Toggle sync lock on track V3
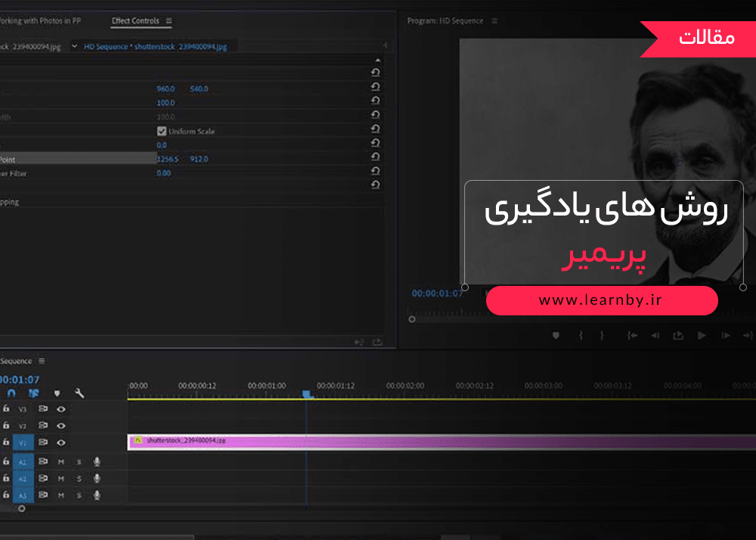 pos(43,409)
